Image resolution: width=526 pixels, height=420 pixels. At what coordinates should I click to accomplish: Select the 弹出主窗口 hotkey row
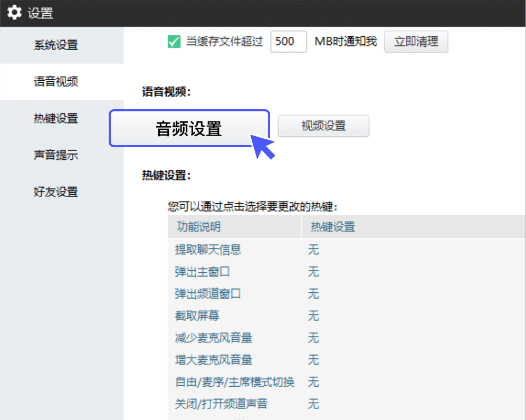(203, 272)
